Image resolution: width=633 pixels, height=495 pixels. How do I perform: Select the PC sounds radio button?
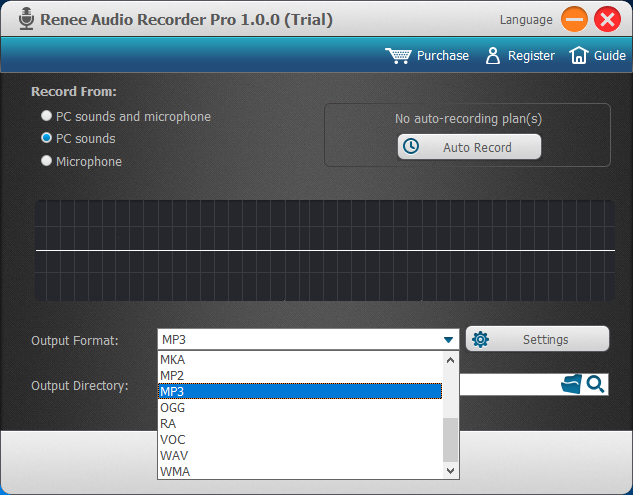pos(46,139)
